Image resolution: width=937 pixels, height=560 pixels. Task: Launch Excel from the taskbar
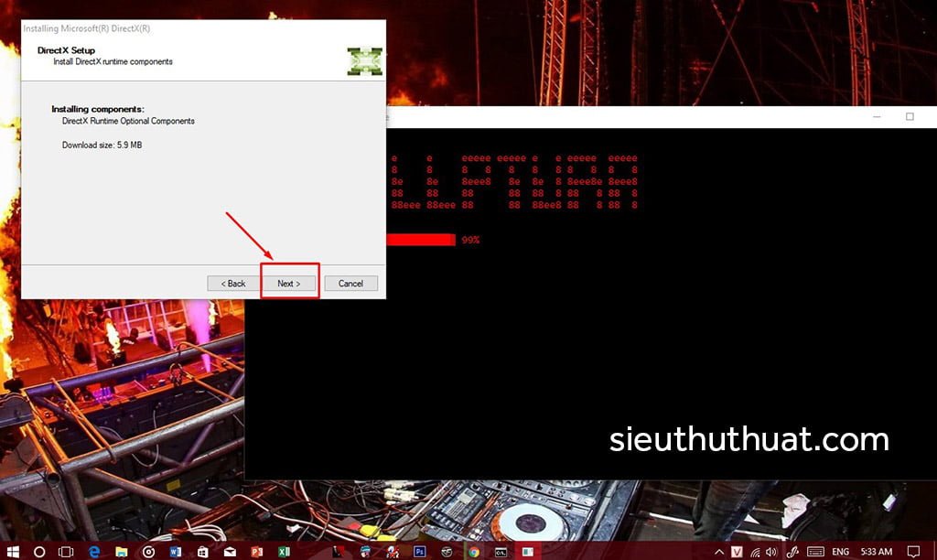tap(285, 552)
